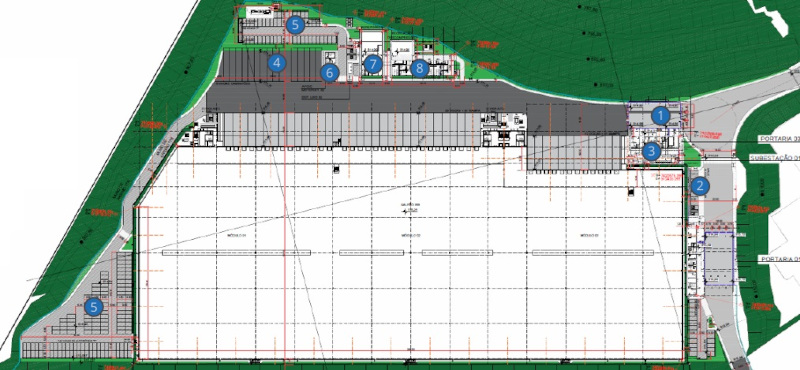This screenshot has height=370, width=800.
Task: Click blue marker number 8
Action: (x=419, y=68)
